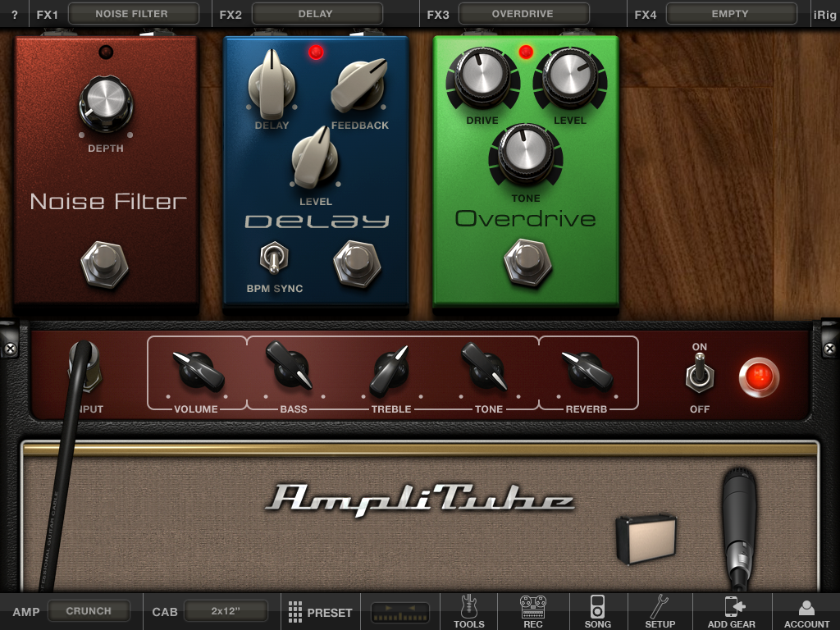The height and width of the screenshot is (630, 840).
Task: Click the Preset grid icon
Action: [295, 612]
